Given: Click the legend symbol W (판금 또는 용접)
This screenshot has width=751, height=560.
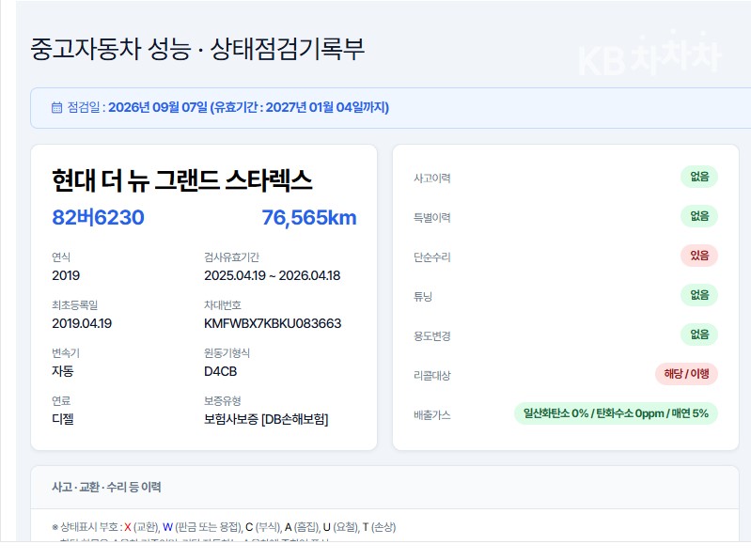Looking at the screenshot, I should (203, 527).
